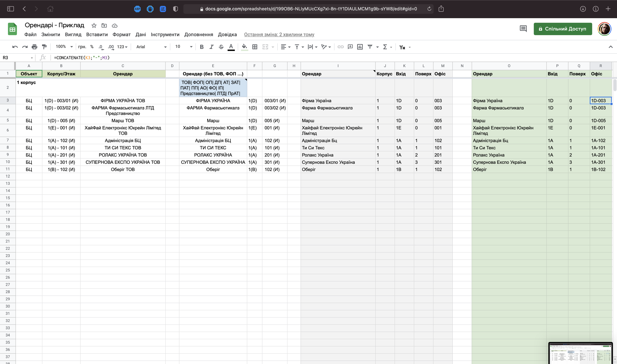Click the Спільний Доступ button
This screenshot has width=617, height=364.
pos(563,29)
